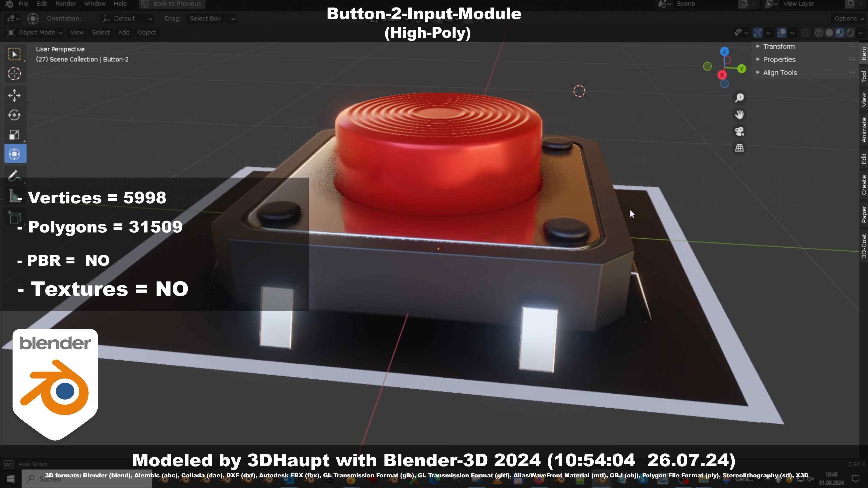Toggle viewport gizmos display
The image size is (868, 488).
click(x=757, y=33)
